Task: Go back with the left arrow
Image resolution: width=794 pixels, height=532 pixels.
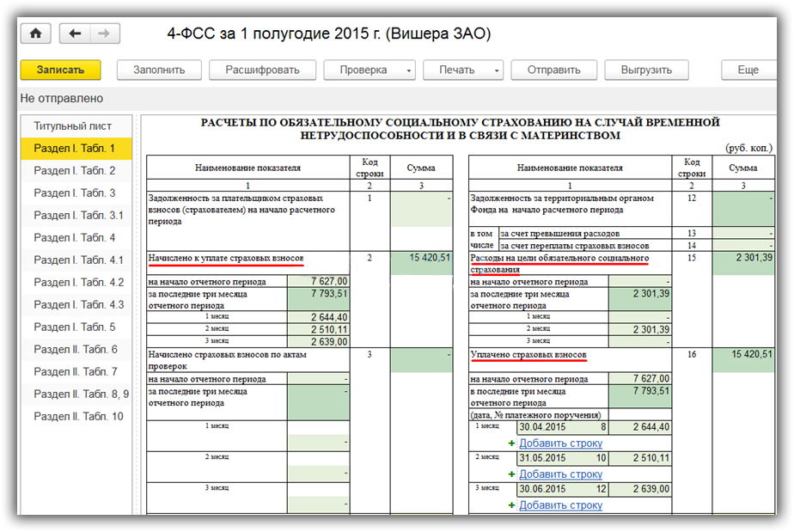Action: click(74, 34)
